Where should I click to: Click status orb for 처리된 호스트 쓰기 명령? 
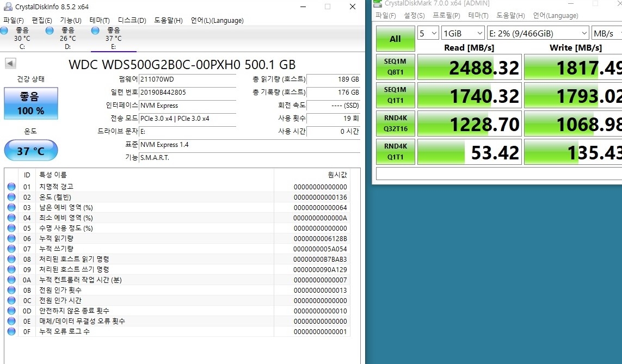coord(11,269)
